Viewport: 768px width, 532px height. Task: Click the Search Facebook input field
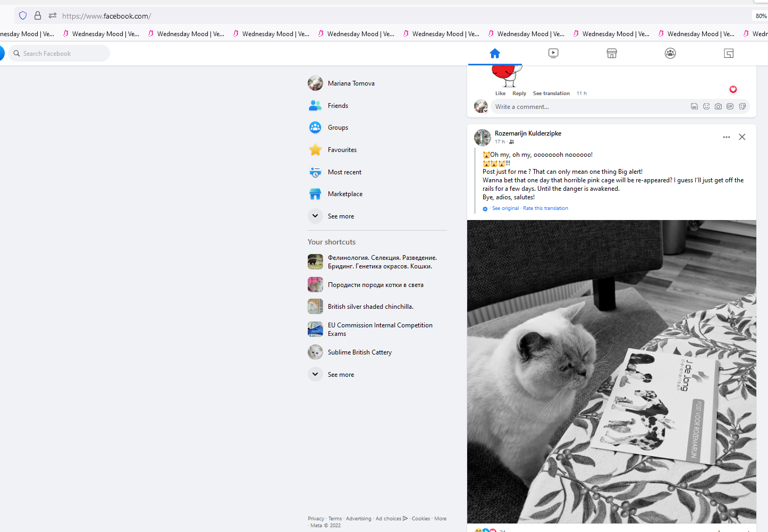[61, 54]
